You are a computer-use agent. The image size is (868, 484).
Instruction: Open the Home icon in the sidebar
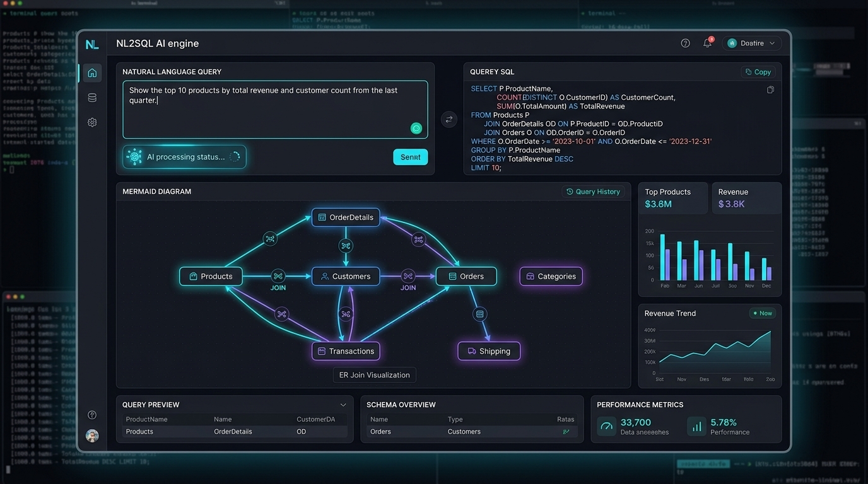point(92,72)
